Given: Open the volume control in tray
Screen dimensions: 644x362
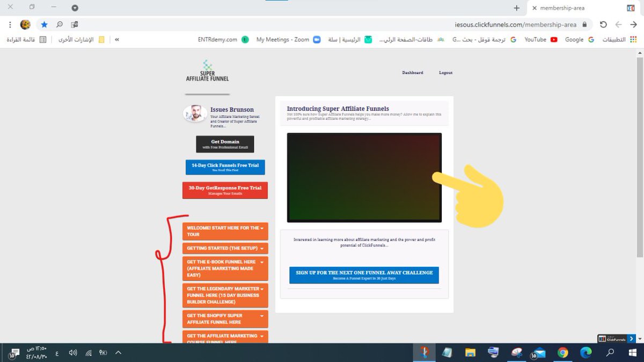Looking at the screenshot, I should pyautogui.click(x=73, y=353).
